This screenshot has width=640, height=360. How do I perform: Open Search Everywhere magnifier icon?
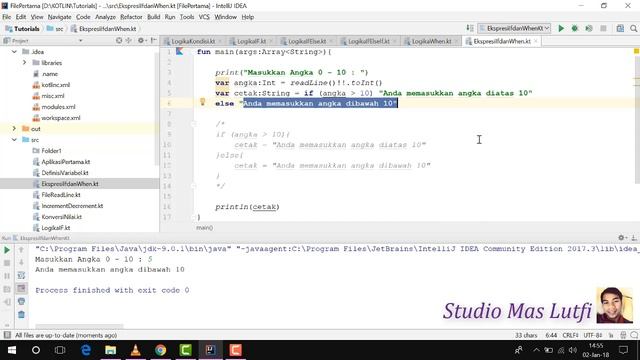(x=633, y=28)
